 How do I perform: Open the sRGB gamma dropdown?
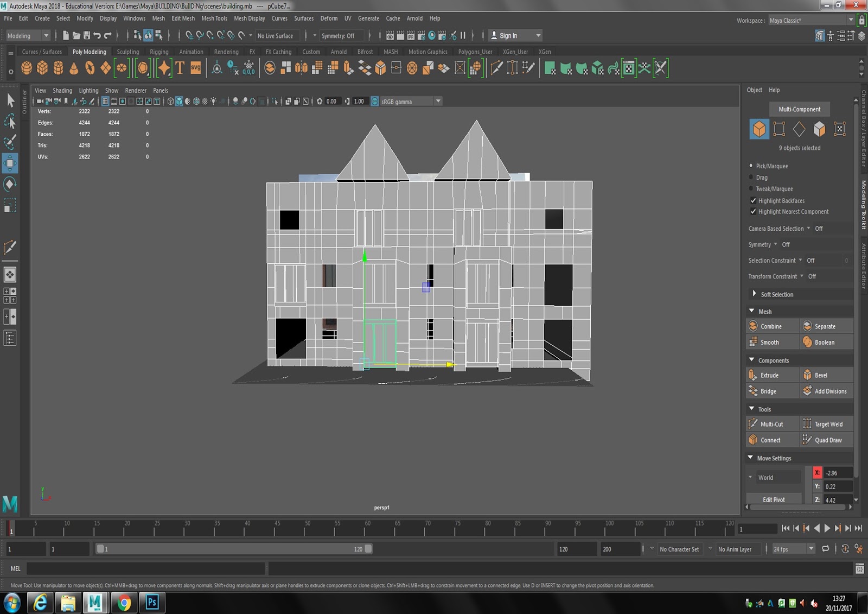pyautogui.click(x=438, y=101)
